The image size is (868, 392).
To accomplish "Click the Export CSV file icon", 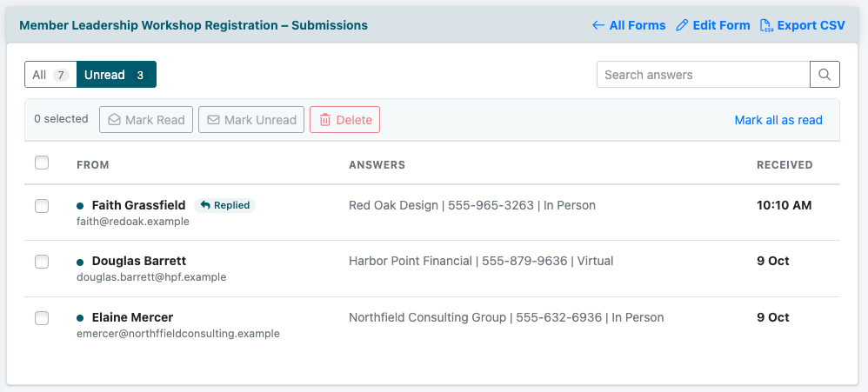I will click(x=766, y=25).
